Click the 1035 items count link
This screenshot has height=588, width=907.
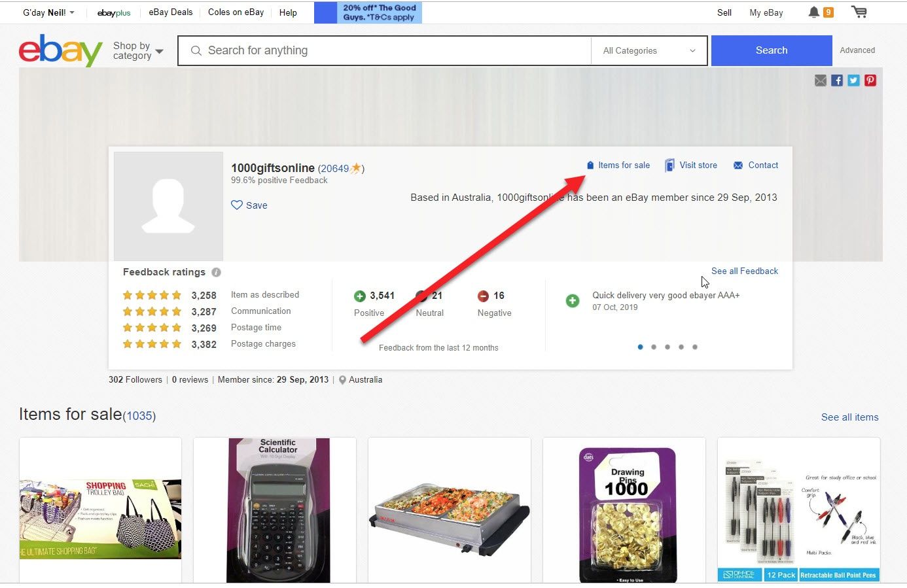139,416
